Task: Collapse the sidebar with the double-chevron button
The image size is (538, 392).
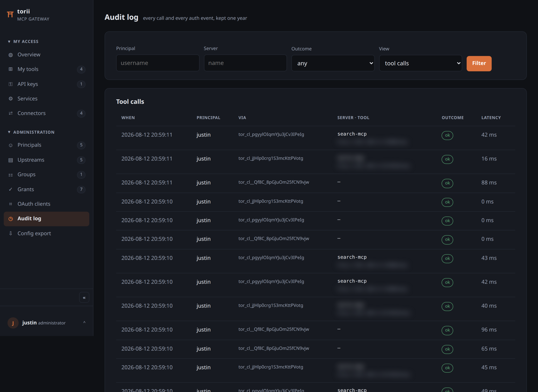Action: [84, 298]
